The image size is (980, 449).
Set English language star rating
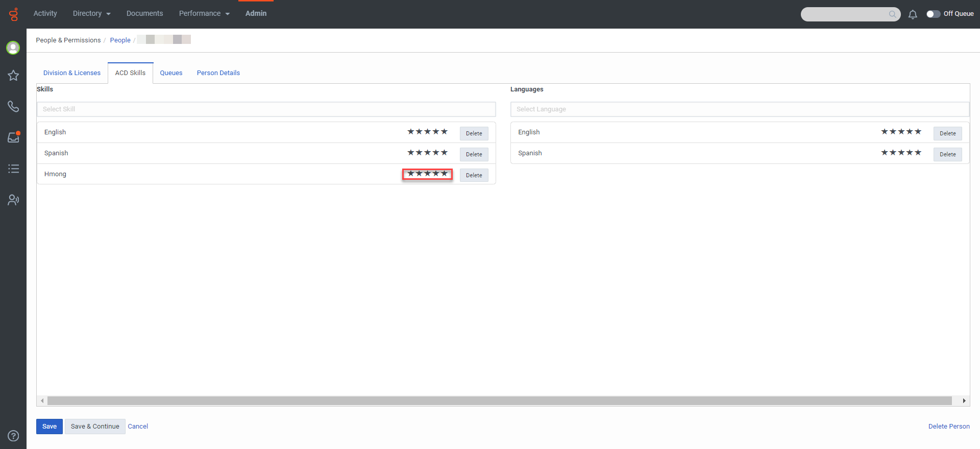coord(901,132)
